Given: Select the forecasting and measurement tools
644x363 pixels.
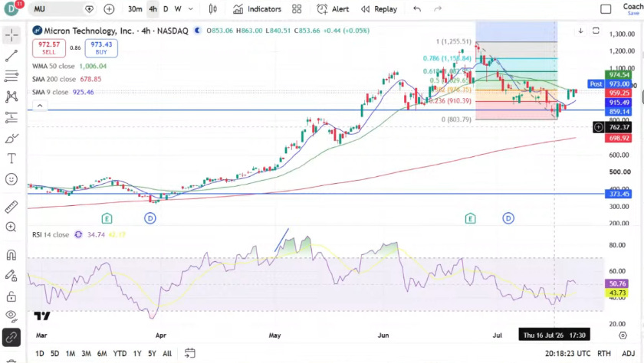Looking at the screenshot, I should 11,117.
